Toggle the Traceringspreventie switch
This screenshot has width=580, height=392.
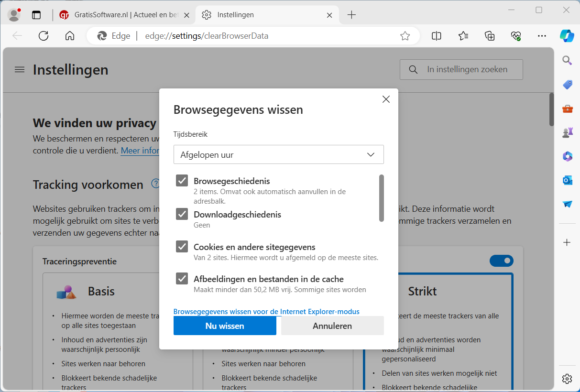[501, 261]
